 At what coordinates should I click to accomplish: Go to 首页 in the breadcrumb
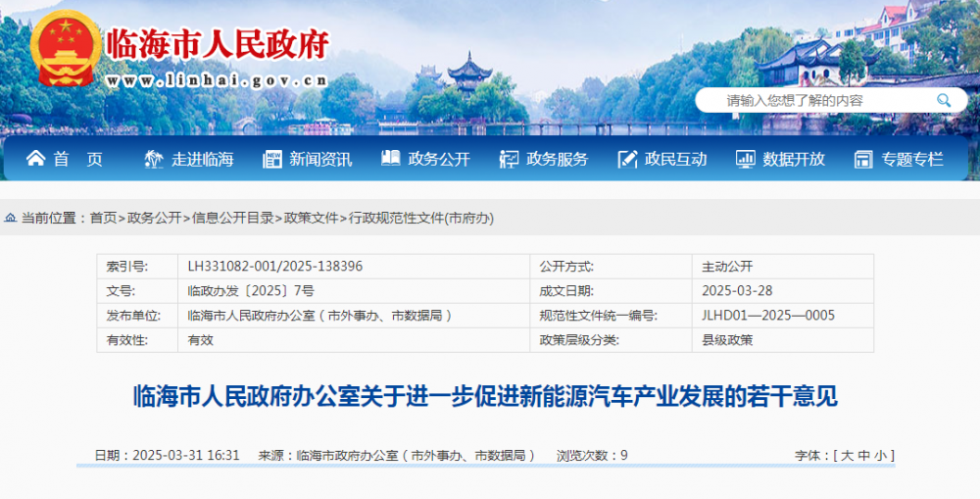103,218
